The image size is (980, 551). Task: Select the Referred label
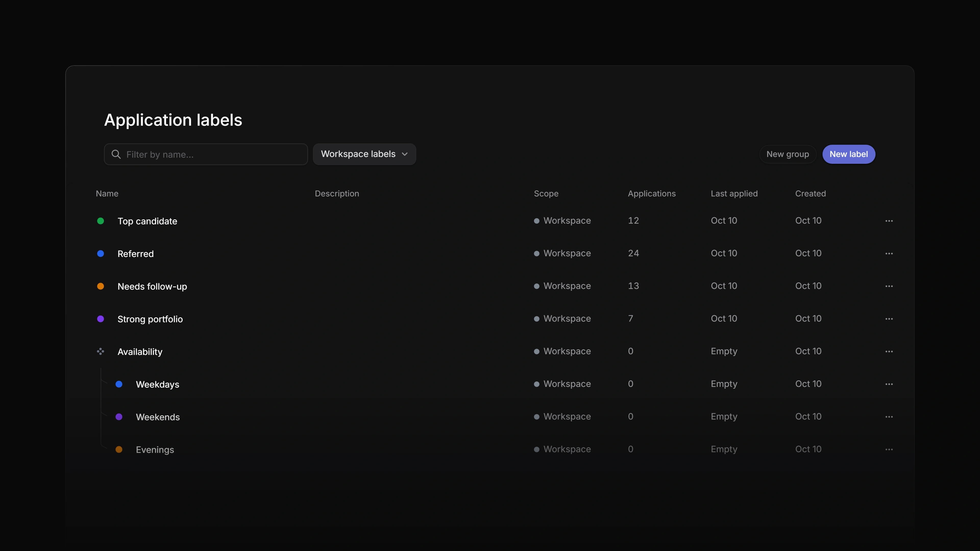click(x=136, y=254)
